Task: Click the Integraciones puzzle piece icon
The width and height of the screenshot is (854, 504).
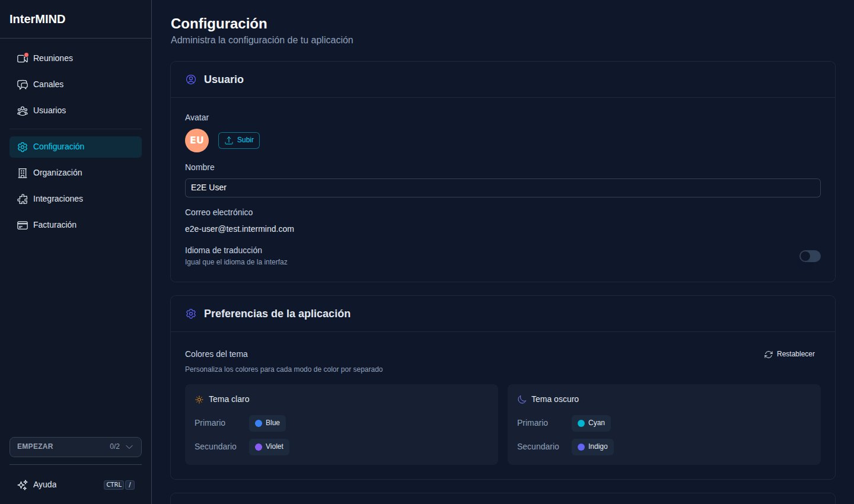Action: pyautogui.click(x=23, y=199)
